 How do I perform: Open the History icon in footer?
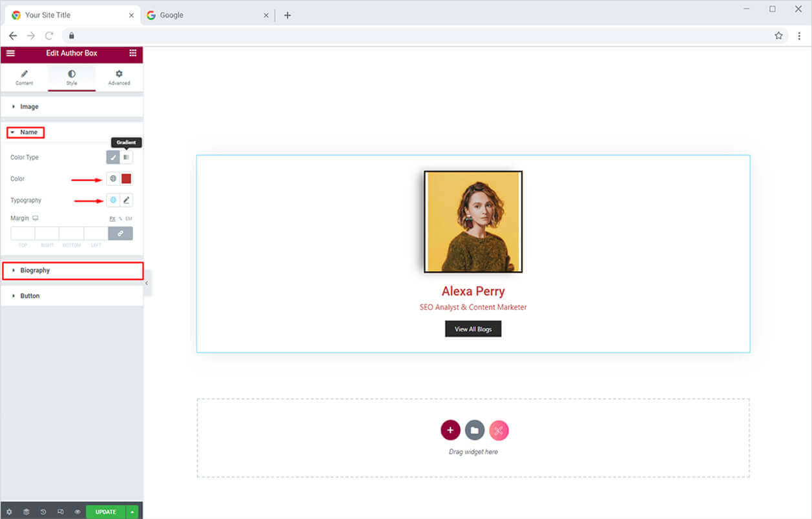pyautogui.click(x=43, y=512)
